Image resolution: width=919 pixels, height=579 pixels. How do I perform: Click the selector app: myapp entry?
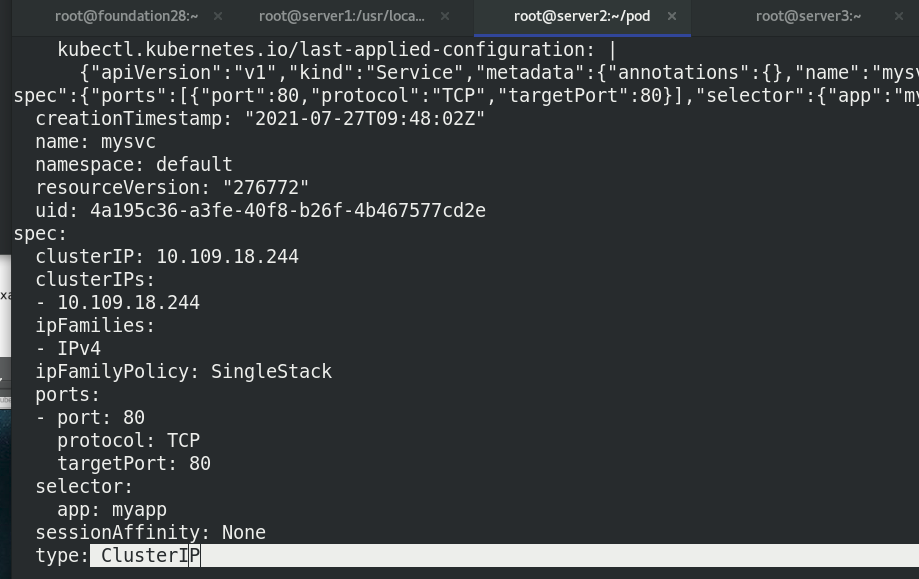106,509
